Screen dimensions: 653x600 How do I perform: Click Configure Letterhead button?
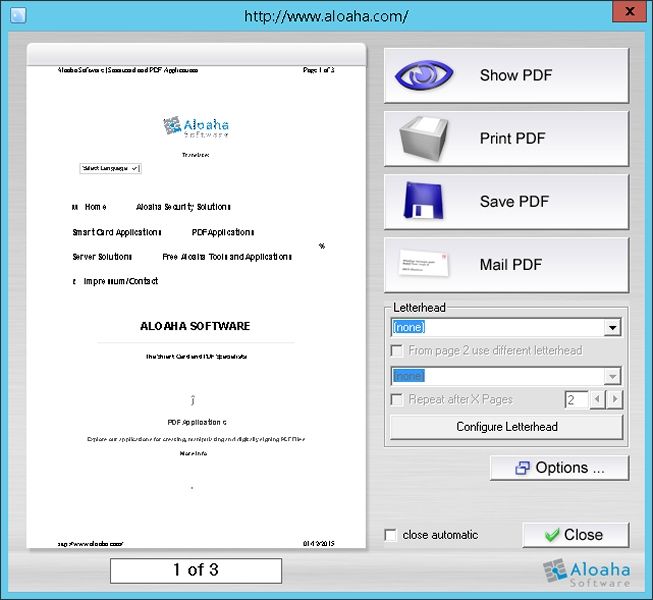tap(507, 427)
